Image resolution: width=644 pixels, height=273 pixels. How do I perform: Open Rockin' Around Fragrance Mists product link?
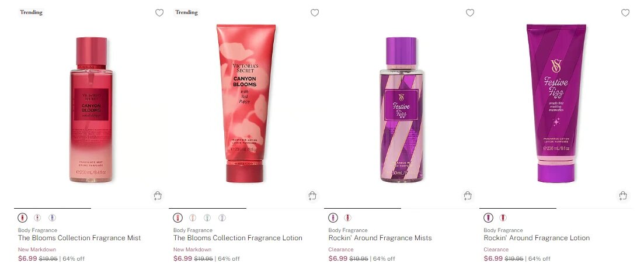tap(380, 238)
